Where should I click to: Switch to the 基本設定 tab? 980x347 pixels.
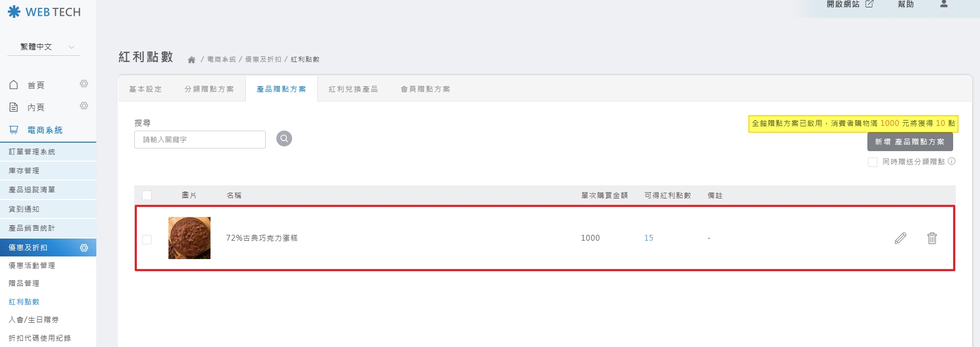[x=146, y=89]
